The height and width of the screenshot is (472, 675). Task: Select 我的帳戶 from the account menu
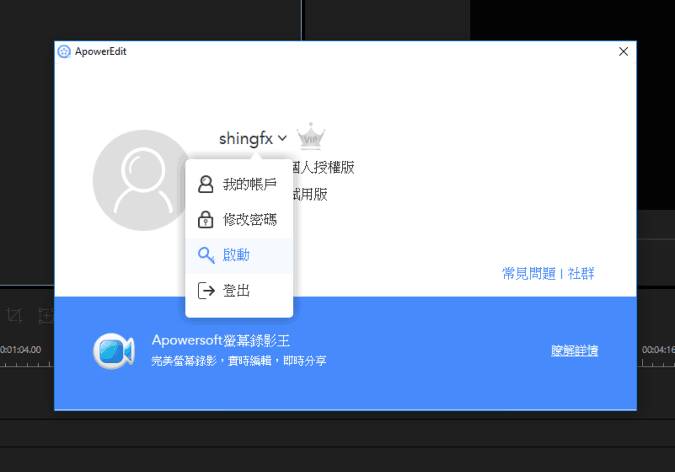[x=239, y=184]
